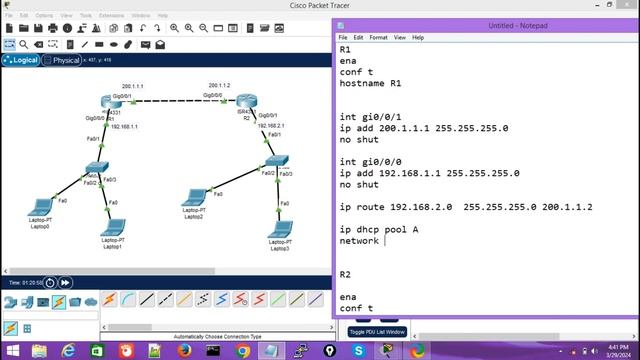Open Windows Start menu

click(x=13, y=351)
